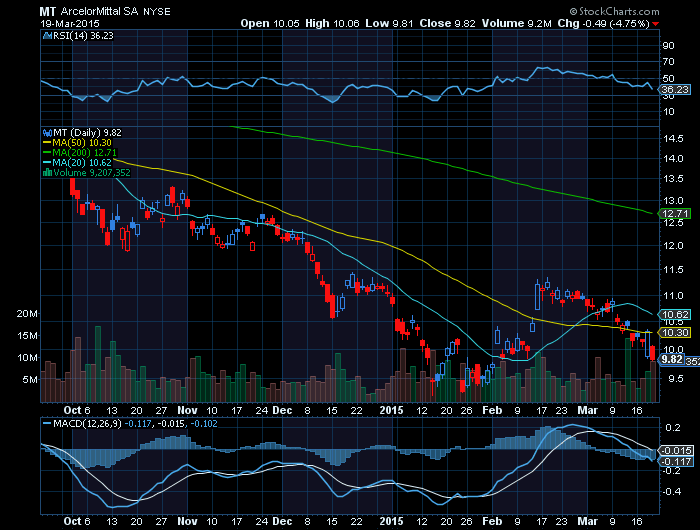Click the 5M volume axis label
Screen dimensions: 700x530
pyautogui.click(x=30, y=380)
